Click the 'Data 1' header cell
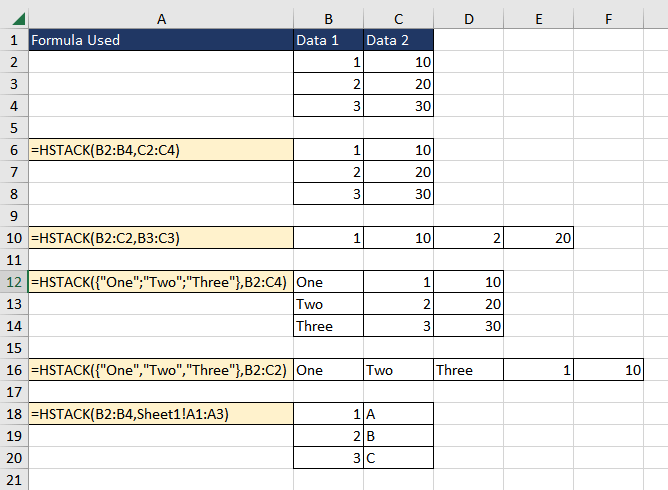The image size is (668, 490). click(x=328, y=40)
